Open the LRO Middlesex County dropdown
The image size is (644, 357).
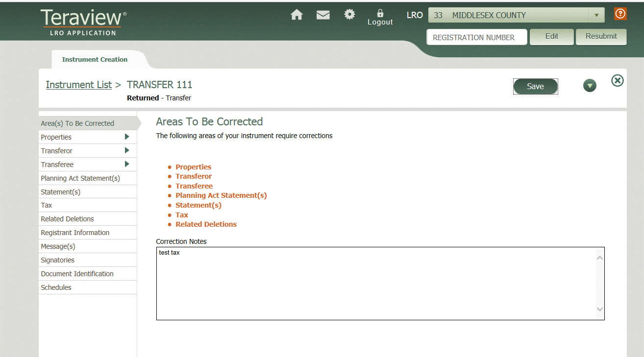[517, 15]
